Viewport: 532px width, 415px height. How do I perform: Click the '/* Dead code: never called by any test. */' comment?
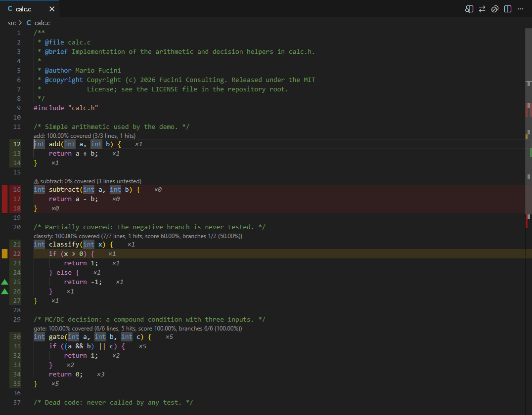coord(113,403)
